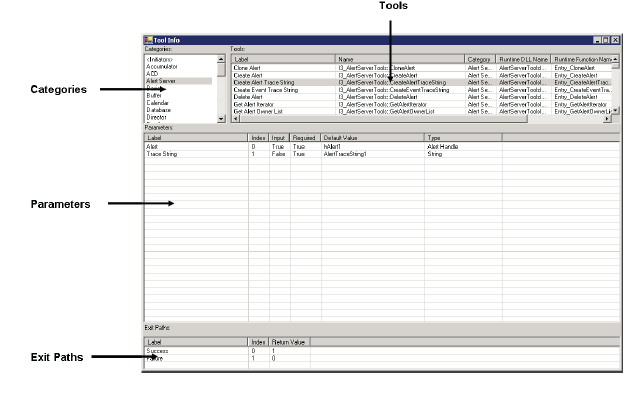Click the Tools list scroll up arrow
This screenshot has height=393, width=637.
[x=615, y=59]
